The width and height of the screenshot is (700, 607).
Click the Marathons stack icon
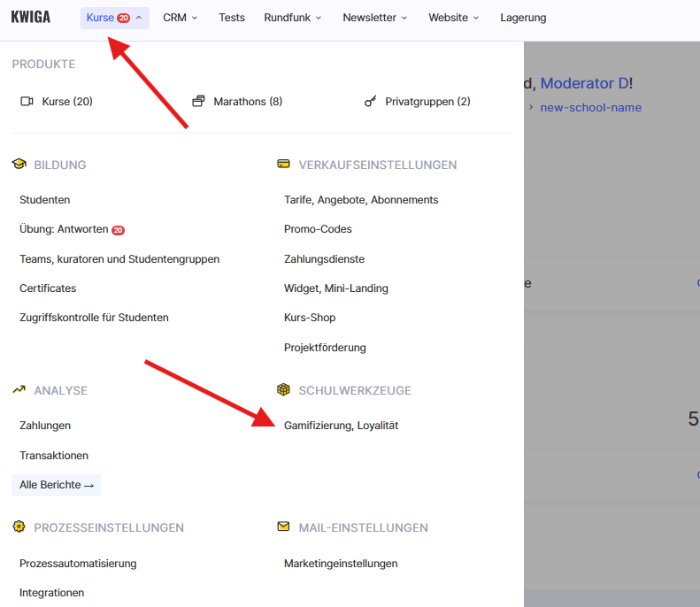coord(198,102)
